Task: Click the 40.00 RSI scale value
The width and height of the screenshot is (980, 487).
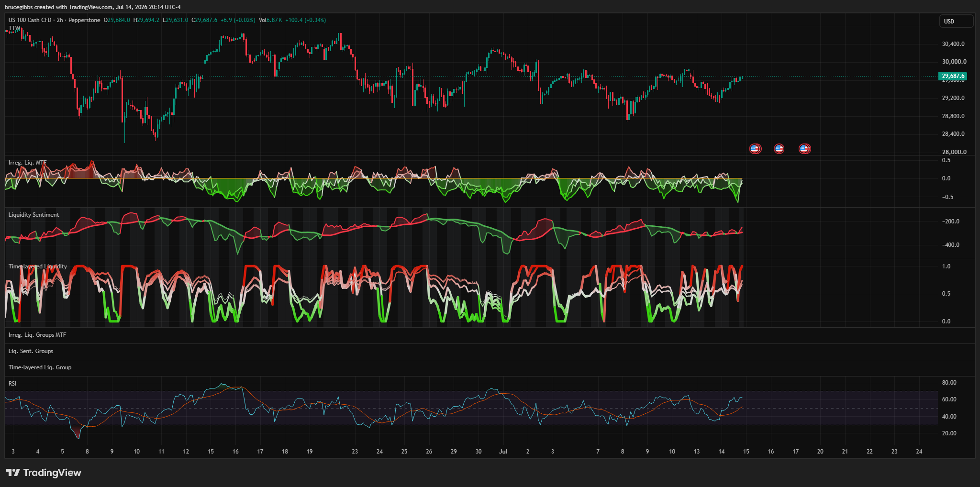Action: [x=949, y=417]
